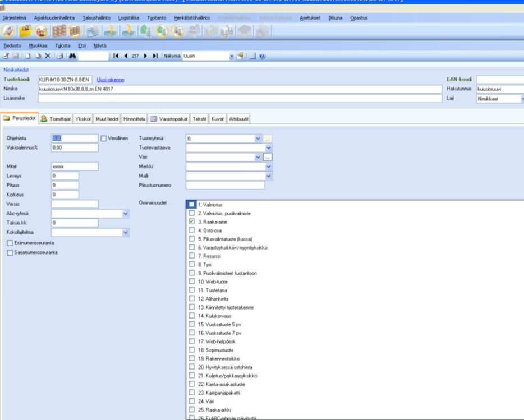Open the Malli dropdown
Screen dimensions: 524x420
coord(269,176)
